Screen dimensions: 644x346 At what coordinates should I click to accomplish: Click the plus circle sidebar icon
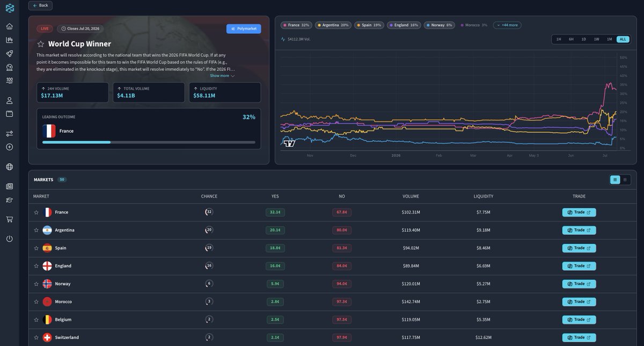pyautogui.click(x=9, y=147)
